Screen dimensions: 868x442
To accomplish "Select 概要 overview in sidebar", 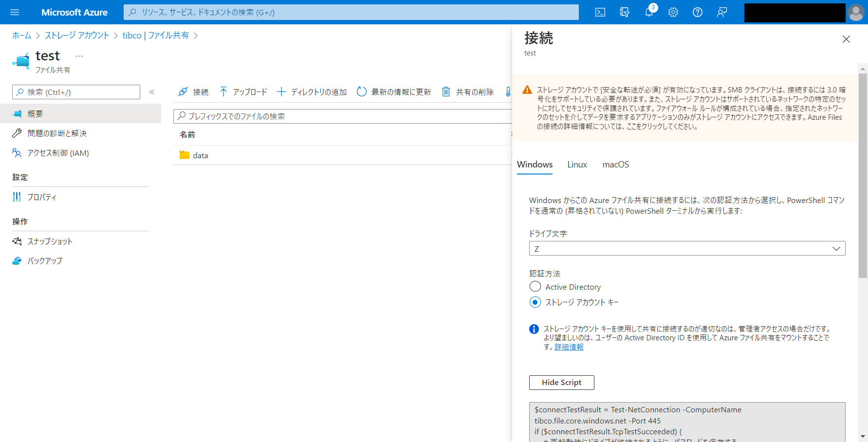I will 80,113.
